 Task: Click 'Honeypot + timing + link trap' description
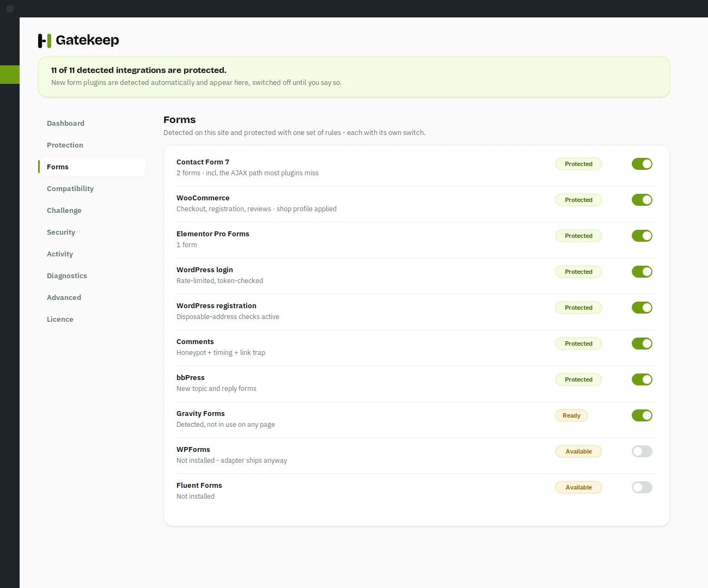221,353
